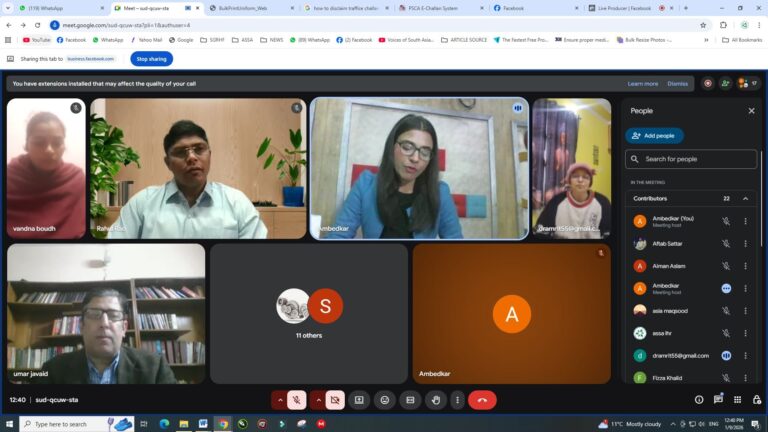The image size is (768, 432).
Task: Toggle the camera on/off button
Action: pyautogui.click(x=335, y=400)
